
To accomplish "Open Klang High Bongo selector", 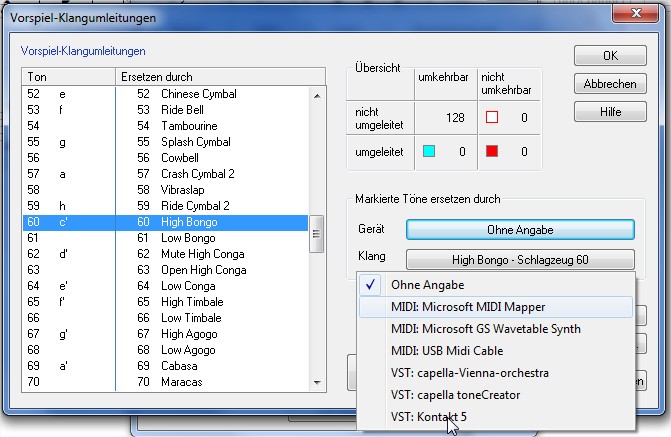I will pos(520,260).
